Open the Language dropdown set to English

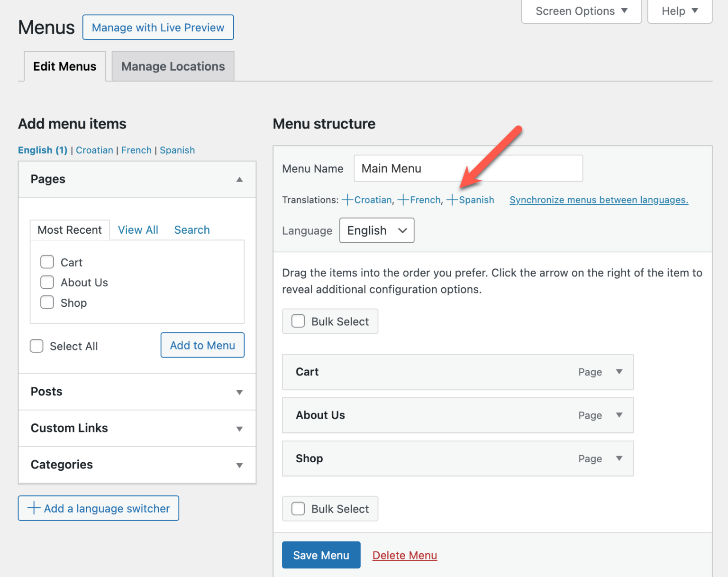coord(377,230)
